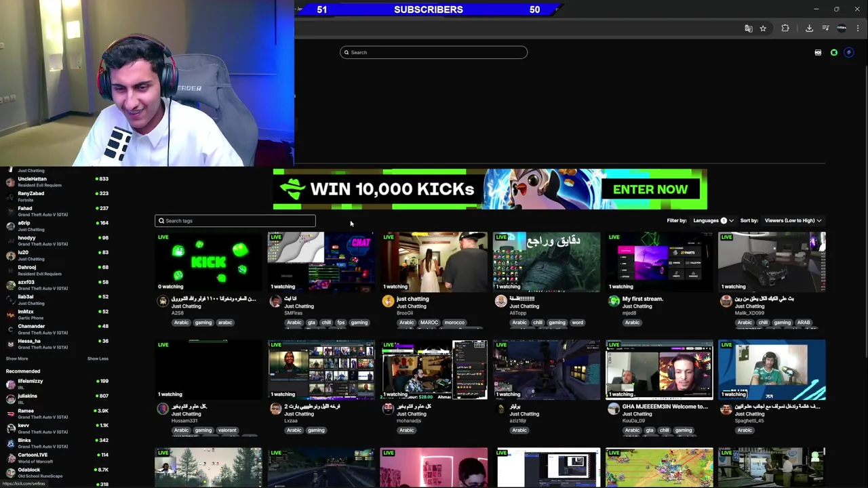Open the Viewers (Low to High) sort dropdown

click(793, 220)
